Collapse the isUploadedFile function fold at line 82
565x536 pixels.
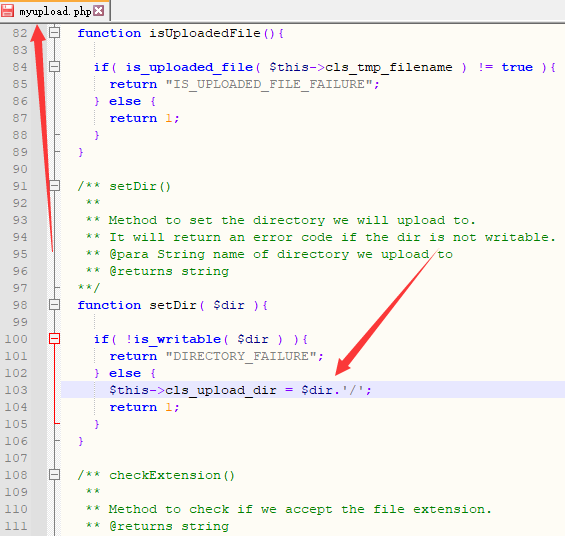click(54, 33)
